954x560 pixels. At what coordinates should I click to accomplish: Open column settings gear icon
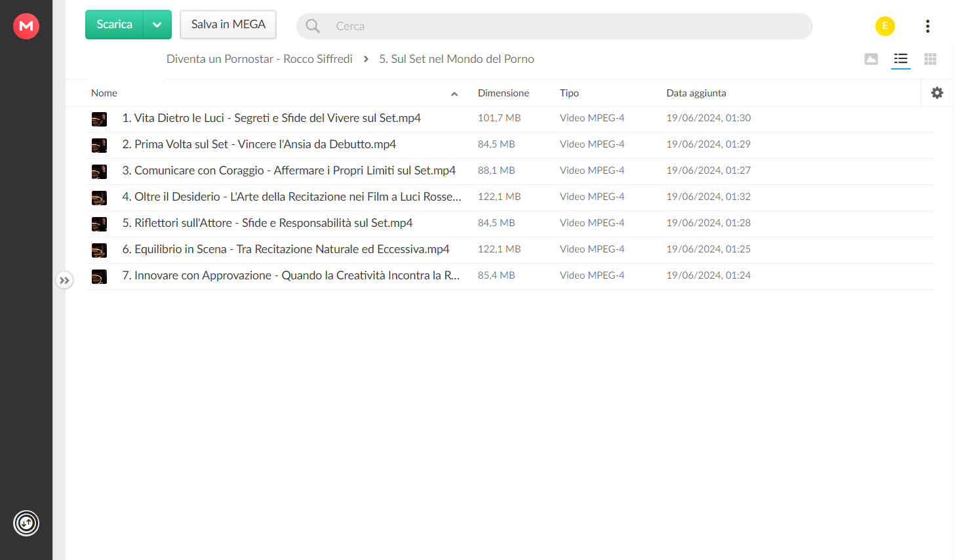[938, 93]
